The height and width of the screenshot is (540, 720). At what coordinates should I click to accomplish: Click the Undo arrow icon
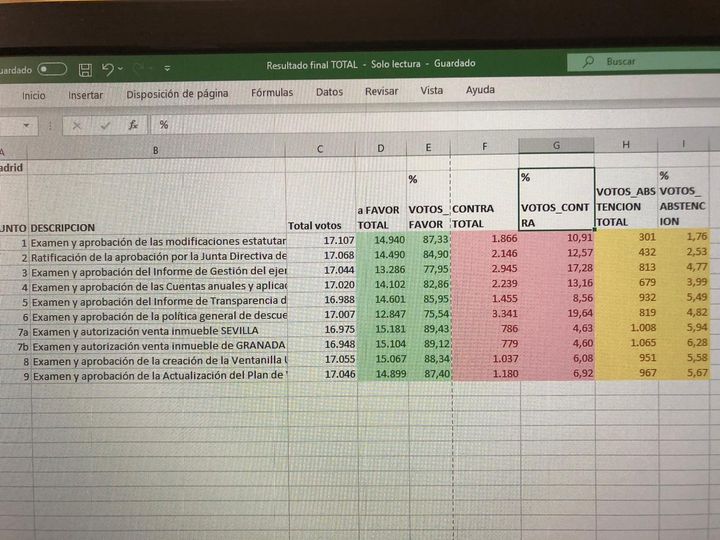click(x=107, y=70)
